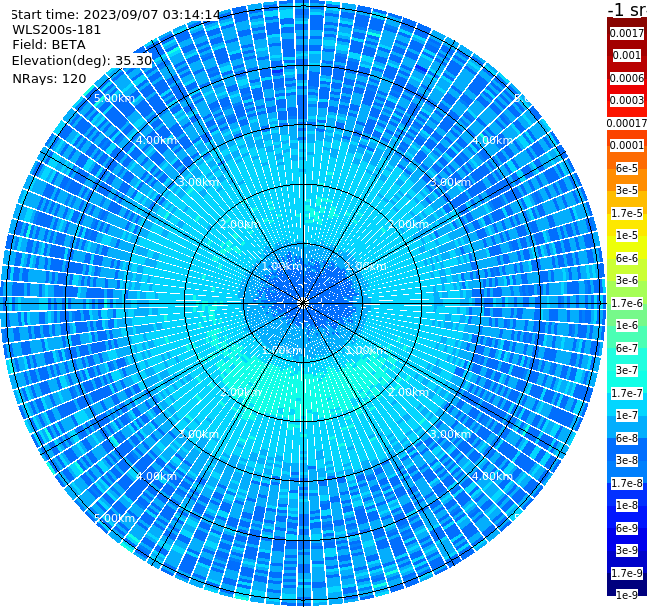Screen dimensions: 647x607
Task: Select the 1e-7 colorbar value
Action: 627,415
